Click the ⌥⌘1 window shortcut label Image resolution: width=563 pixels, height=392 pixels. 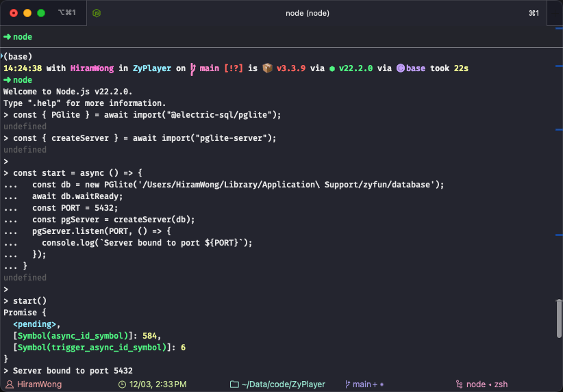click(x=66, y=13)
